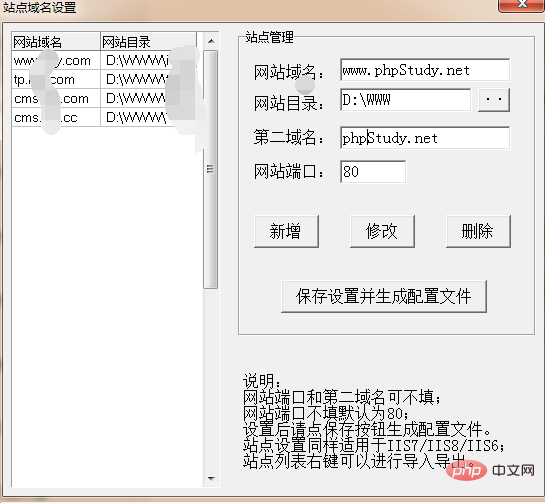Click the site list vertical scrollbar thumb
545x503 pixels.
pyautogui.click(x=211, y=169)
